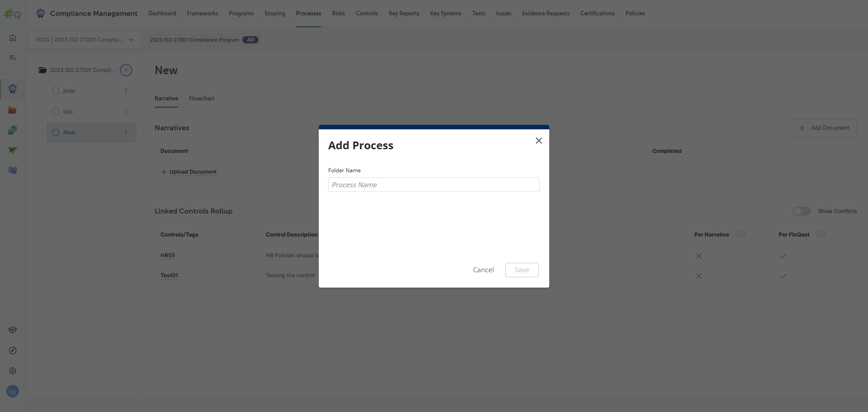
Task: Open the Controls tab
Action: 367,13
